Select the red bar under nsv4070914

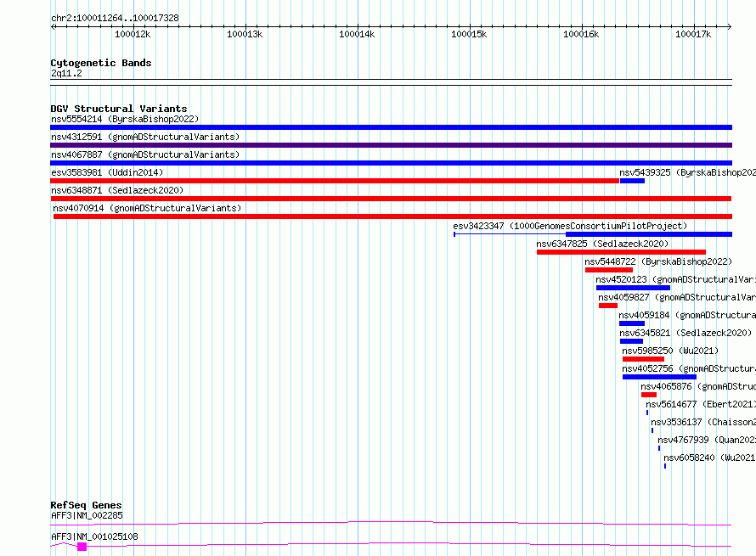(x=393, y=216)
